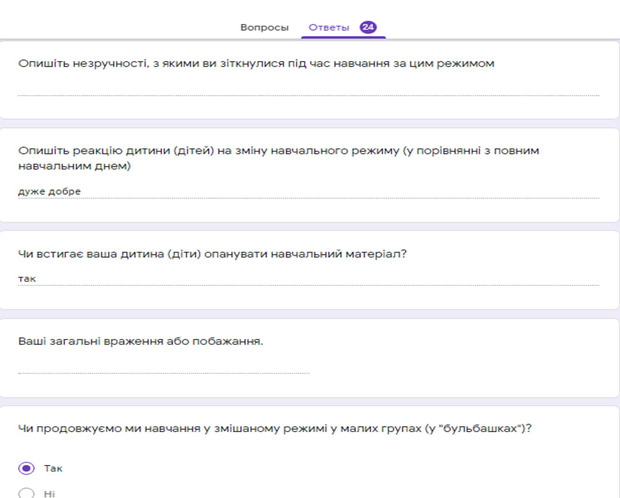Click the question title about незручності
Screen dimensions: 620x498
point(257,64)
